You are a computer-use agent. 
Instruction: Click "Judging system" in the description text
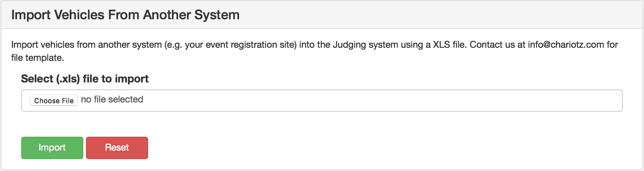(x=365, y=45)
